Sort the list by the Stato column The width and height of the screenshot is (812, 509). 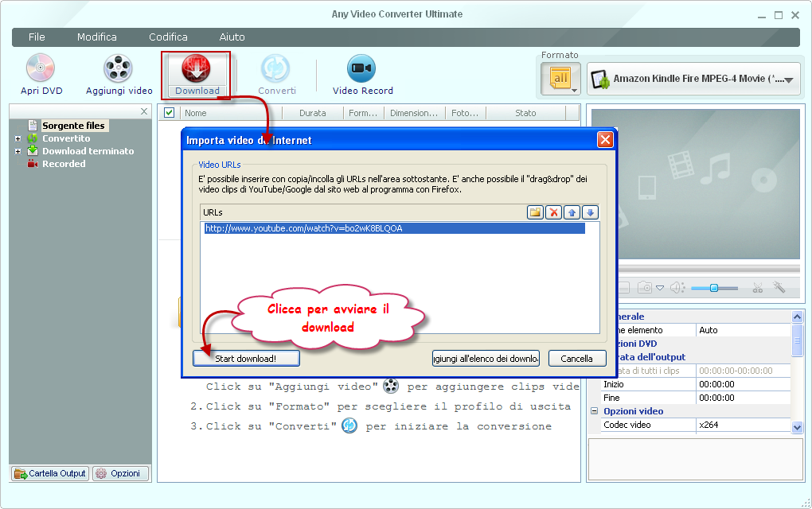525,113
